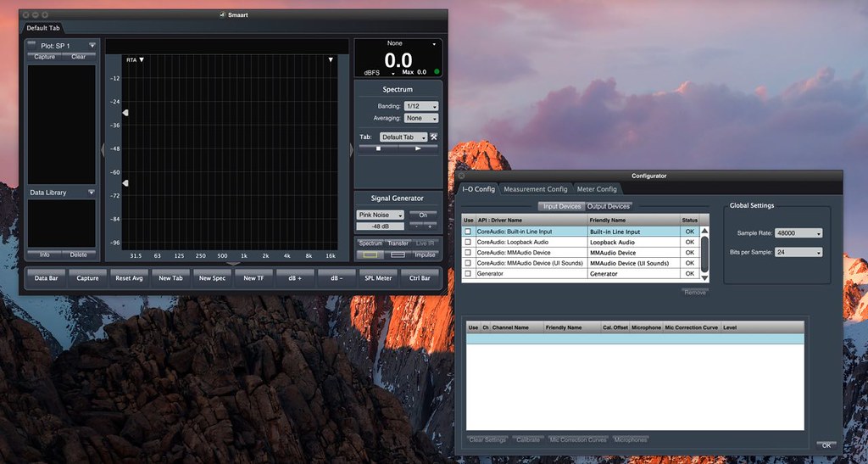The width and height of the screenshot is (868, 464).
Task: Click the Reset Avg button
Action: [x=130, y=278]
